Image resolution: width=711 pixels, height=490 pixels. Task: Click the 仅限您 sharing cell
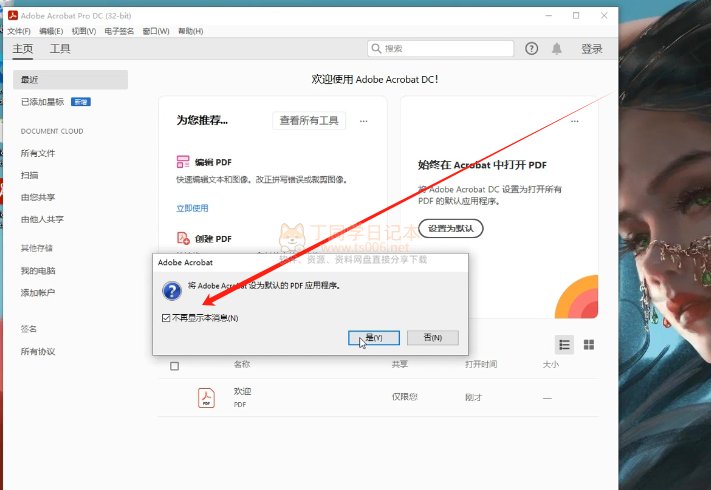pos(404,397)
